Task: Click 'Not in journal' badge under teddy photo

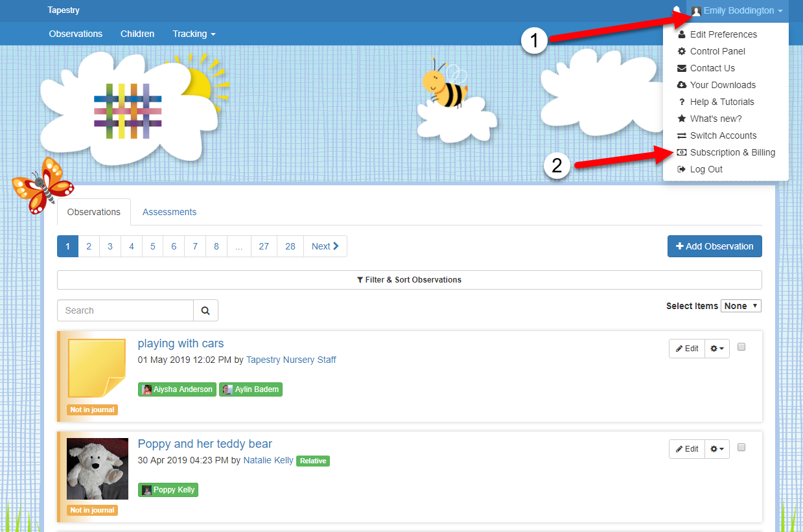Action: 93,510
